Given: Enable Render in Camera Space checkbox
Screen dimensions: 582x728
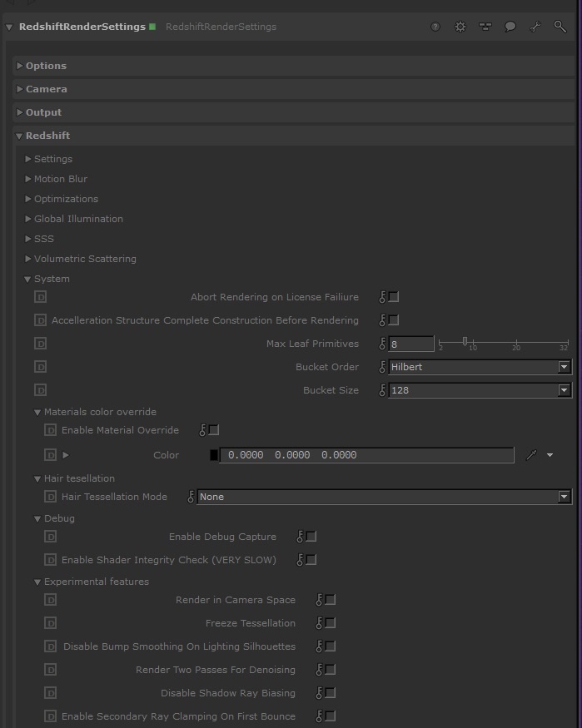Looking at the screenshot, I should (331, 600).
